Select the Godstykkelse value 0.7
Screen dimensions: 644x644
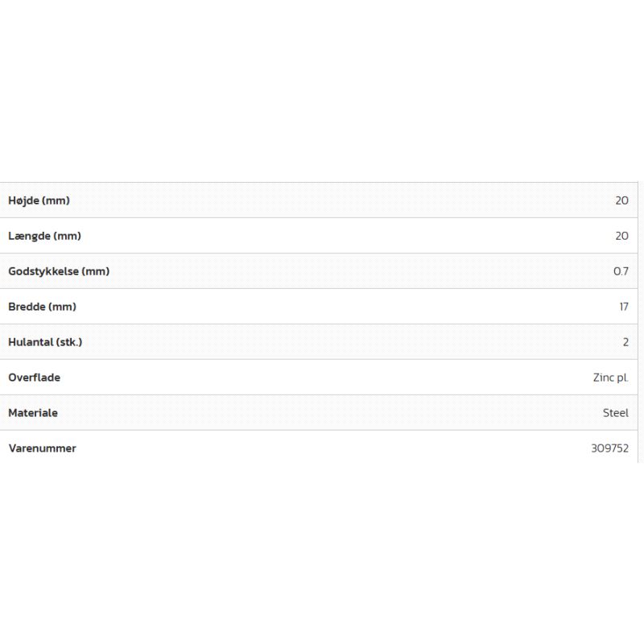click(621, 271)
